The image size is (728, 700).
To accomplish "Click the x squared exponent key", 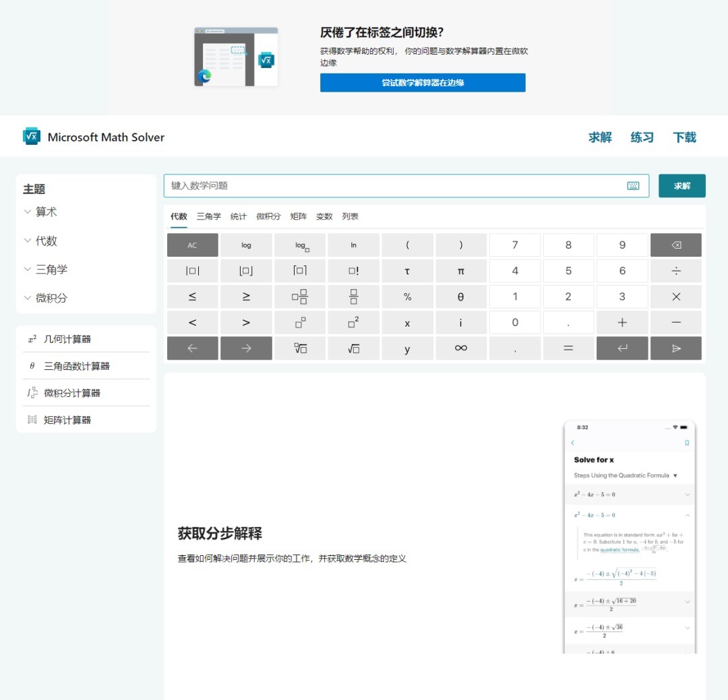I will [353, 323].
